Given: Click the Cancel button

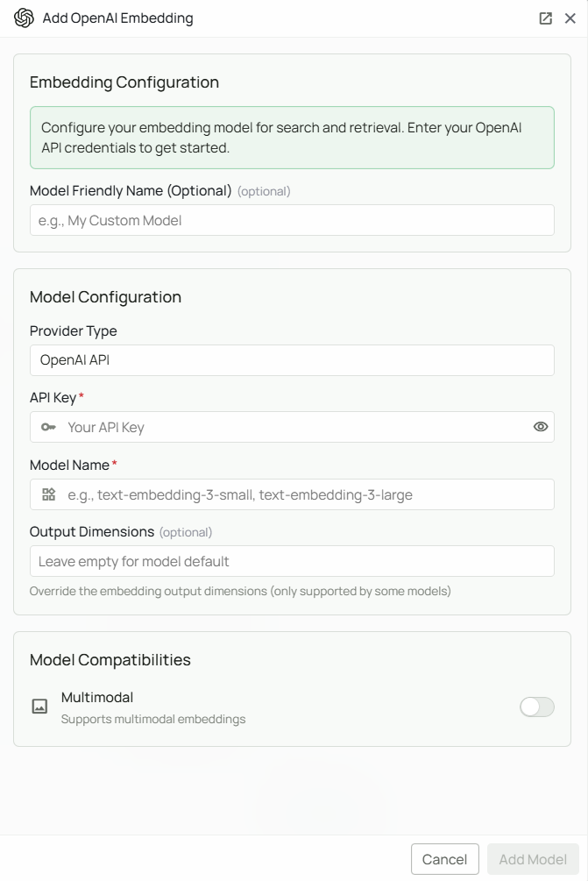Looking at the screenshot, I should (445, 859).
